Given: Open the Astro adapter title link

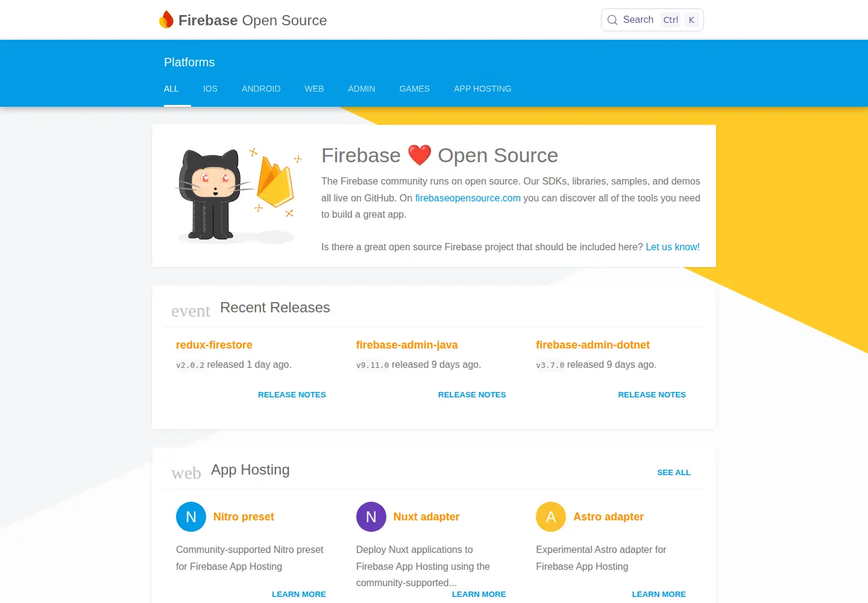Looking at the screenshot, I should pos(608,517).
